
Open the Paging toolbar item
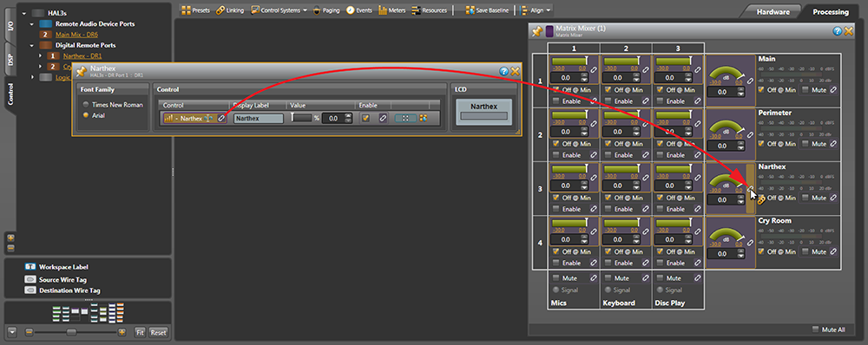pyautogui.click(x=326, y=10)
